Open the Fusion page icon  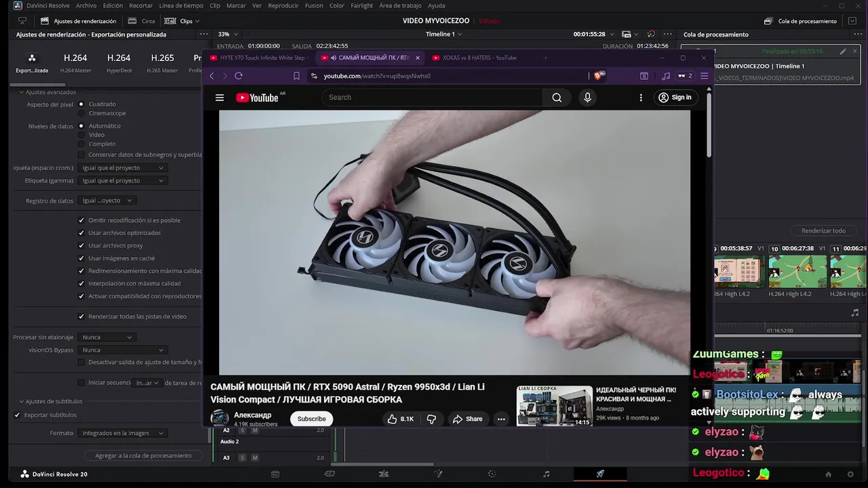[438, 474]
